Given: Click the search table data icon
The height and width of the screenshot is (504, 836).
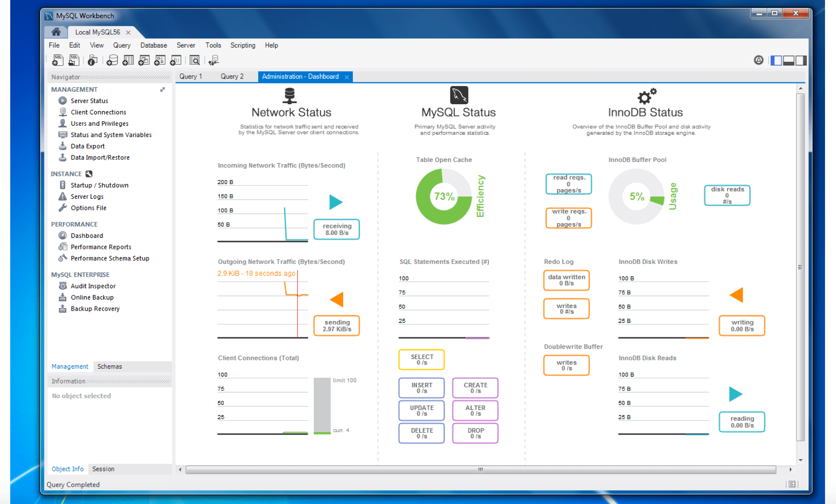Looking at the screenshot, I should click(194, 60).
